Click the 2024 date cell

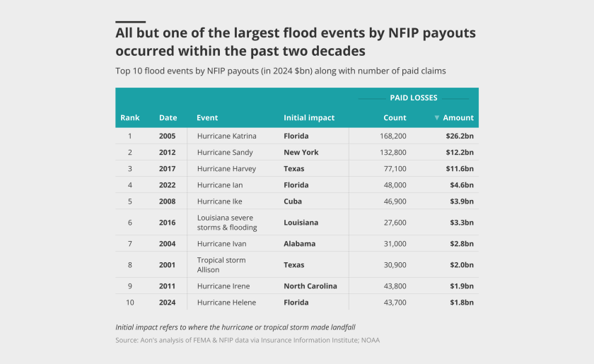pos(167,303)
